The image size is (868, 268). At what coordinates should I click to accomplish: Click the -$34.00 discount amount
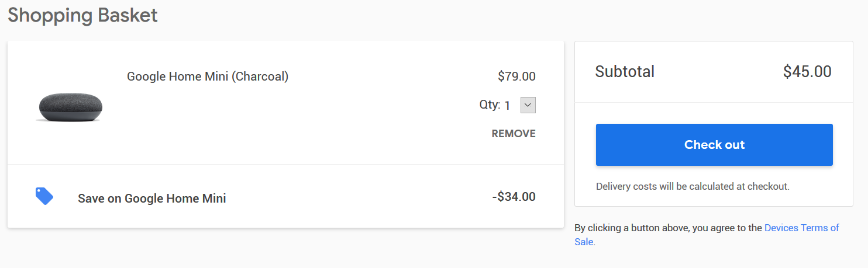coord(514,197)
